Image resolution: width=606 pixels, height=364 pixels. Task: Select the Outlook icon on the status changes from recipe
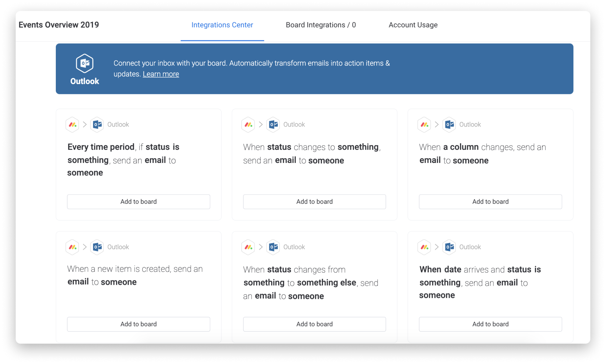[x=273, y=247]
